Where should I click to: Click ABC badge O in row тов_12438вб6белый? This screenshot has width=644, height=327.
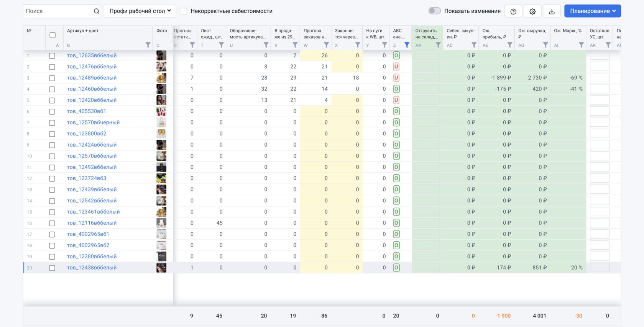click(x=396, y=268)
